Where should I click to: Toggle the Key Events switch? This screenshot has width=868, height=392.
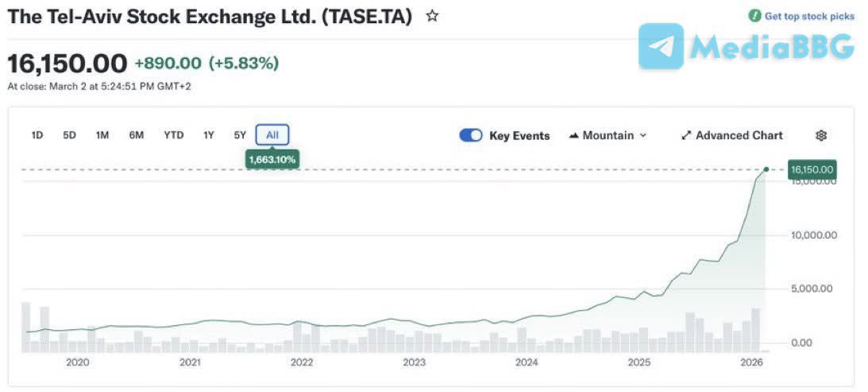tap(471, 135)
